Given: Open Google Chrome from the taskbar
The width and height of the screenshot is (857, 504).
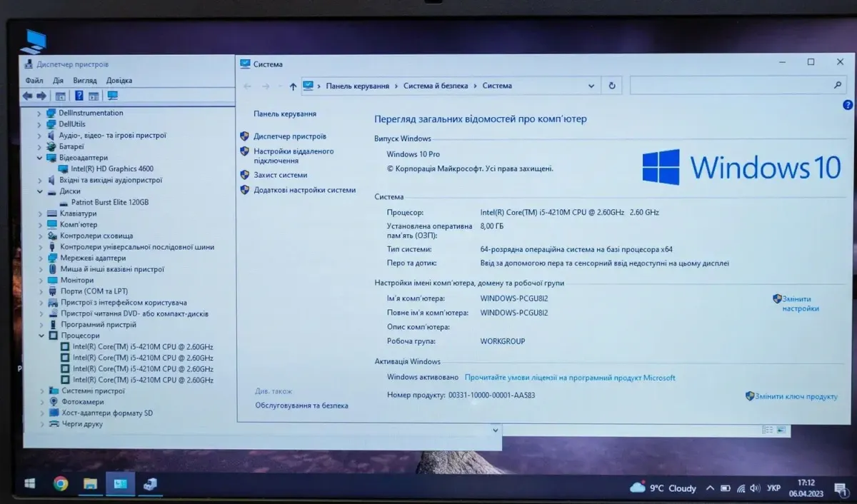Looking at the screenshot, I should (x=61, y=484).
